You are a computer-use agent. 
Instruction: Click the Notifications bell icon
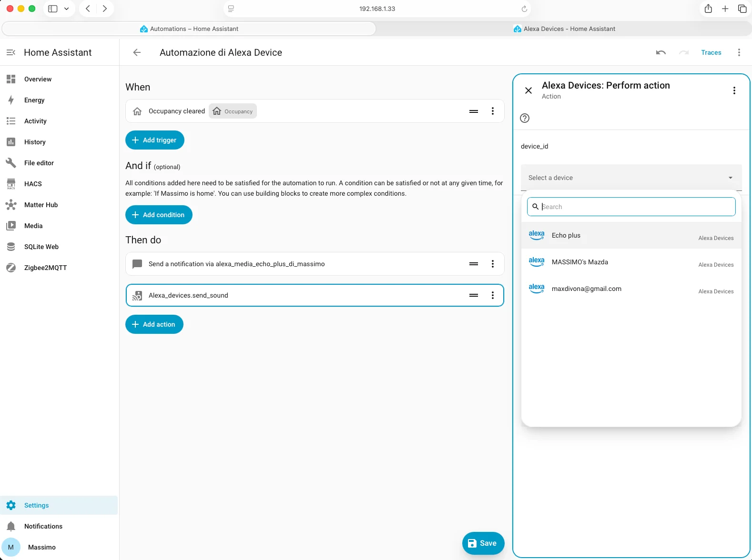(11, 526)
